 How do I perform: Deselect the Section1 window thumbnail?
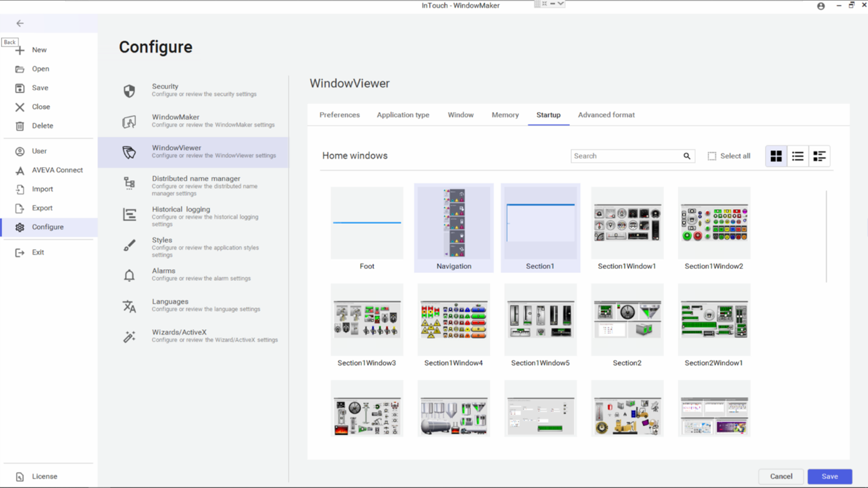[x=540, y=228]
